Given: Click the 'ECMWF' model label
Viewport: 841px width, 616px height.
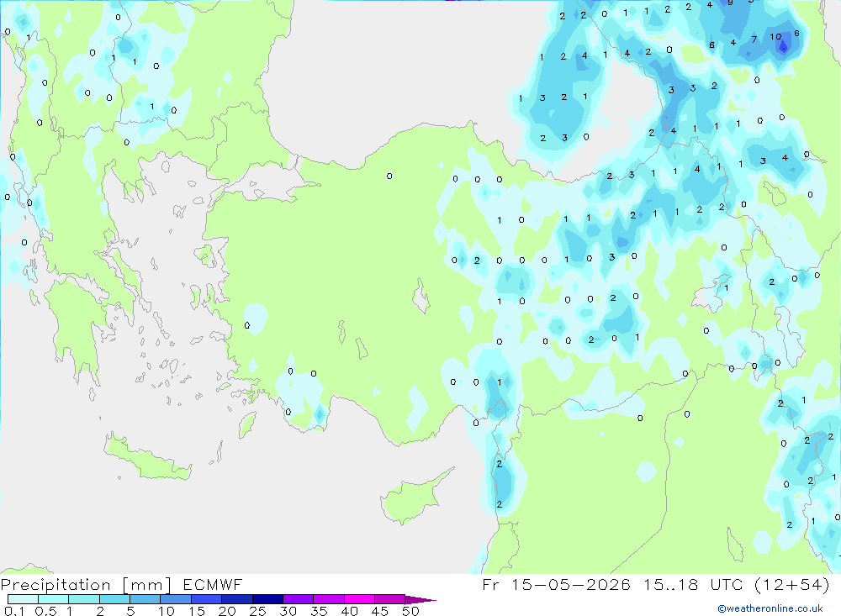Looking at the screenshot, I should point(213,585).
